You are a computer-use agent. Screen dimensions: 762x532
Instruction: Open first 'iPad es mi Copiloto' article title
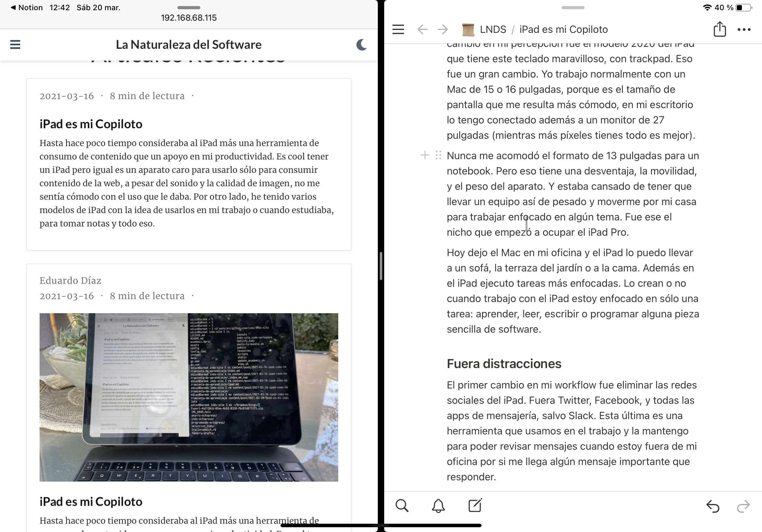point(91,124)
